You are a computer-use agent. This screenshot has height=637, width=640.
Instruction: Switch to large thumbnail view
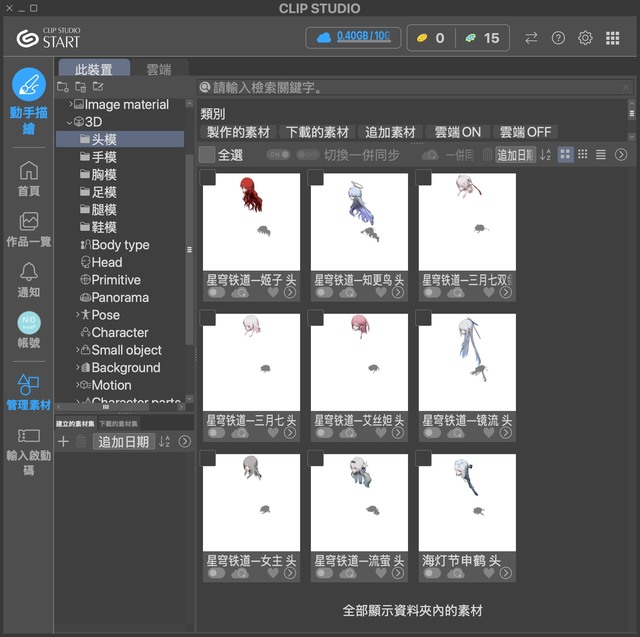tap(565, 154)
